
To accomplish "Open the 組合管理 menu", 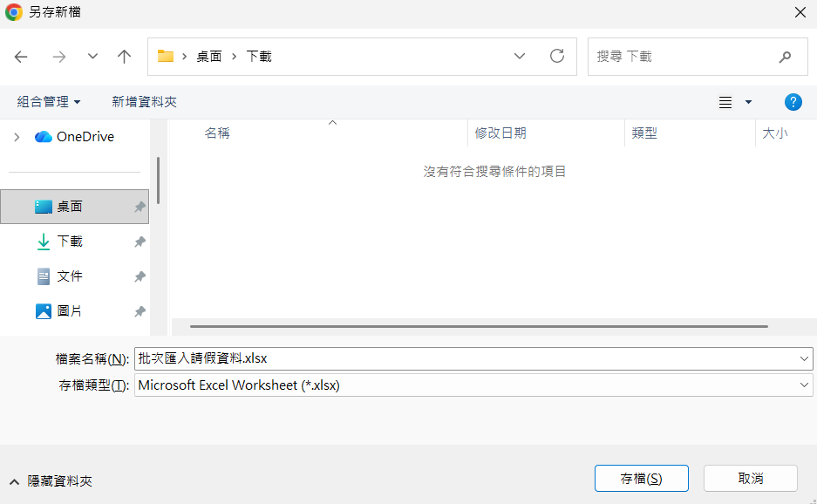I will pos(49,102).
